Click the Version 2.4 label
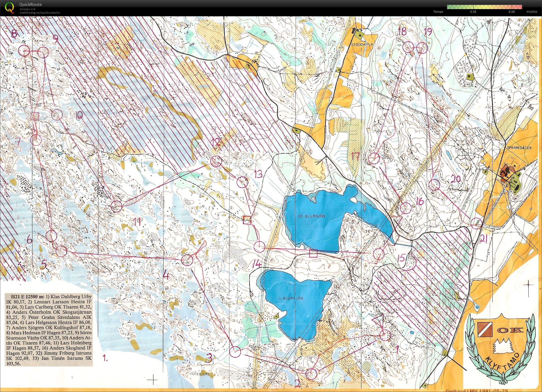The image size is (542, 392). click(27, 9)
